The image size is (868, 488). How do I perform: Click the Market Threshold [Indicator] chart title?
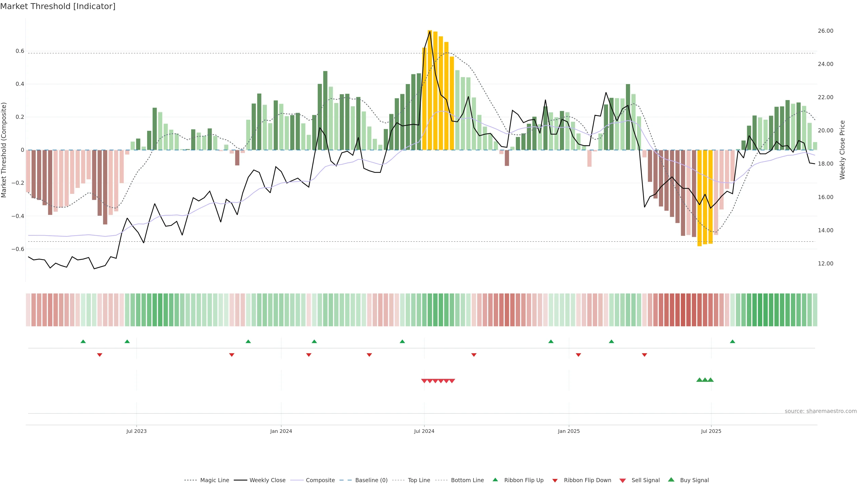pyautogui.click(x=58, y=6)
